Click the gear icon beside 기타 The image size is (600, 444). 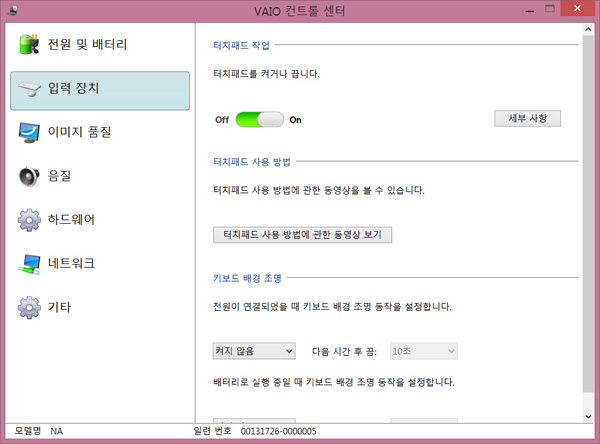pos(29,307)
